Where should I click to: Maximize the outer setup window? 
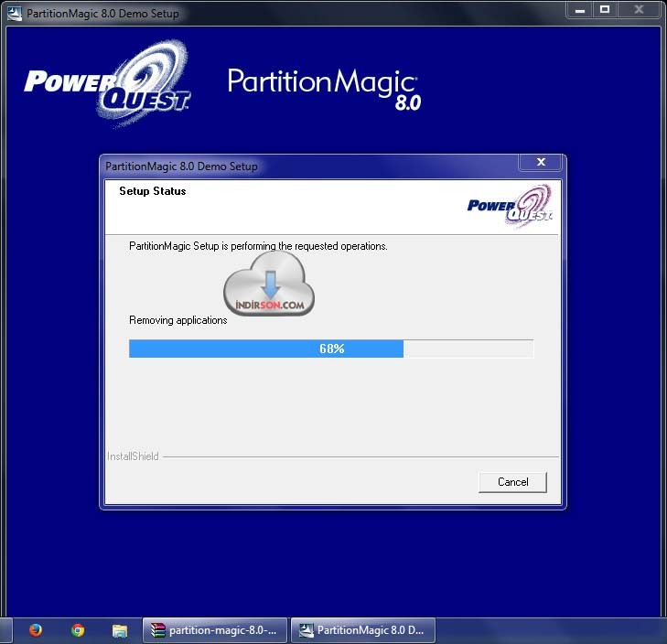[x=605, y=9]
